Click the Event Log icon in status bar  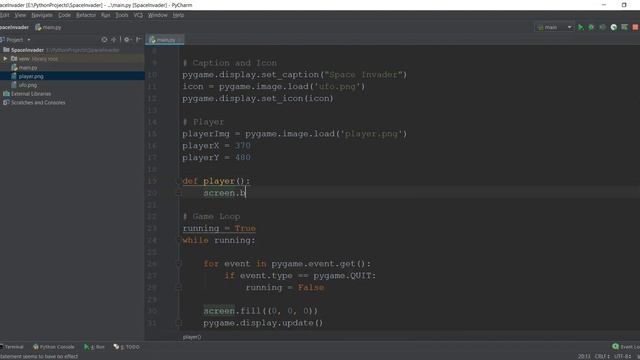pos(616,347)
